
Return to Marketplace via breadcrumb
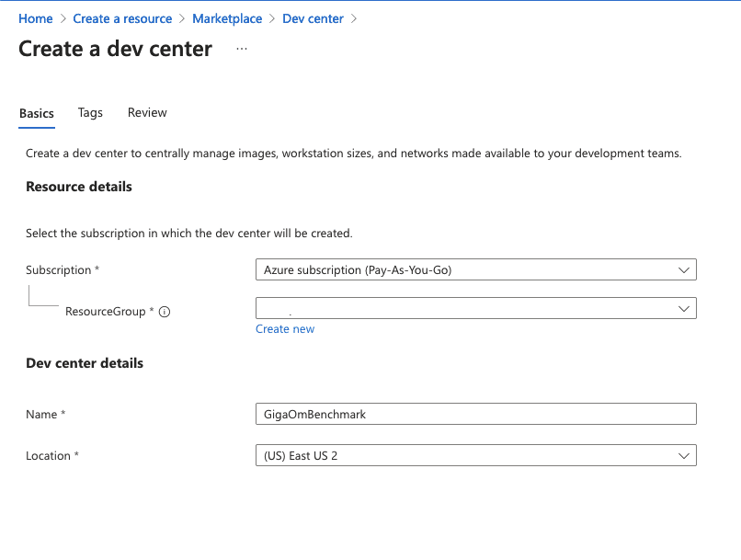(227, 18)
